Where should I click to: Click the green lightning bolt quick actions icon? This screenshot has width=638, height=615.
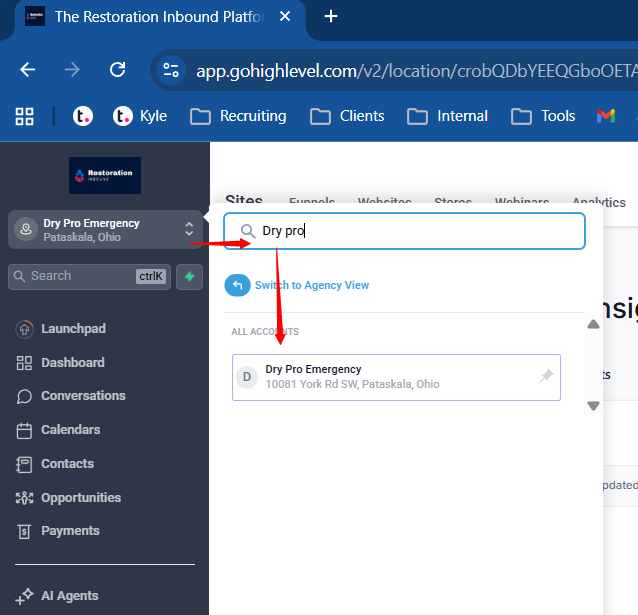coord(189,277)
